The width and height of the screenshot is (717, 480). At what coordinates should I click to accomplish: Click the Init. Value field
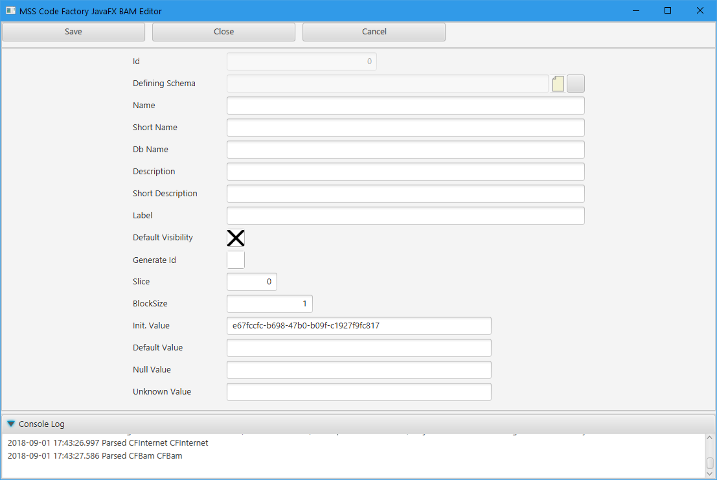click(x=359, y=326)
